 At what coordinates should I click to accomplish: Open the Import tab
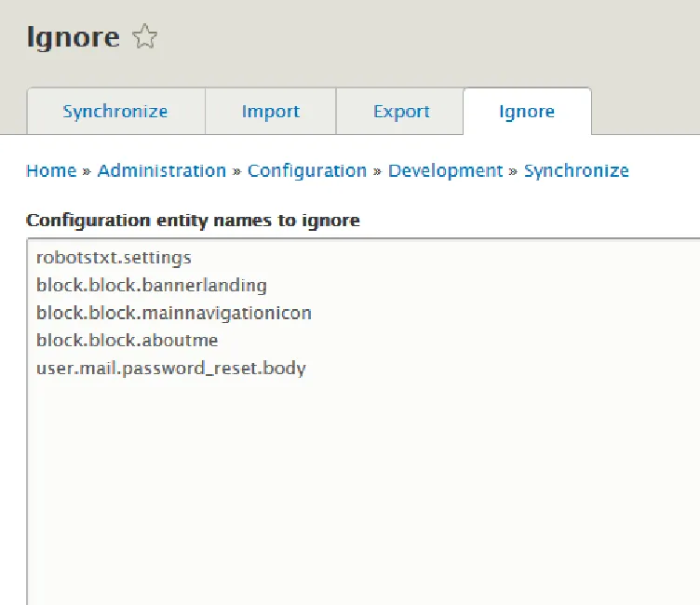tap(271, 111)
